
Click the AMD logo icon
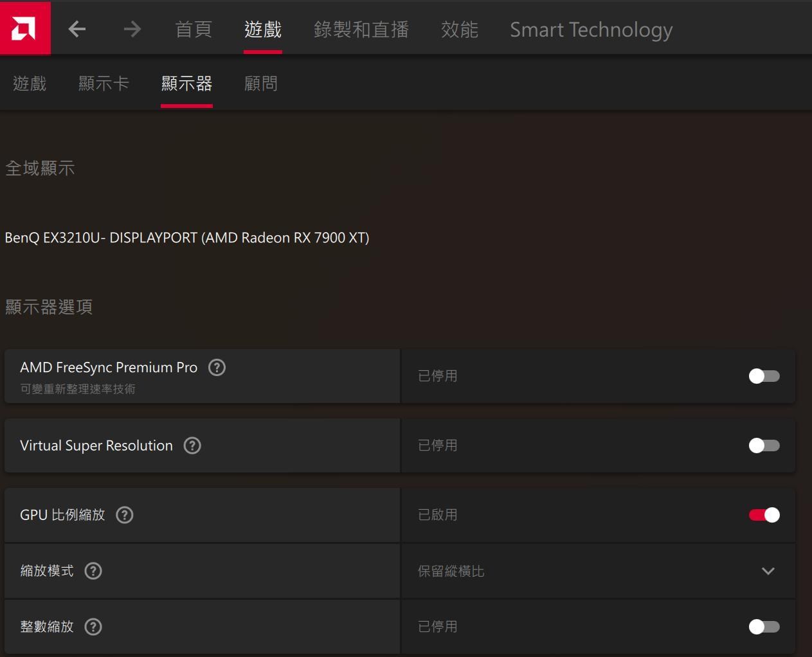(x=25, y=28)
